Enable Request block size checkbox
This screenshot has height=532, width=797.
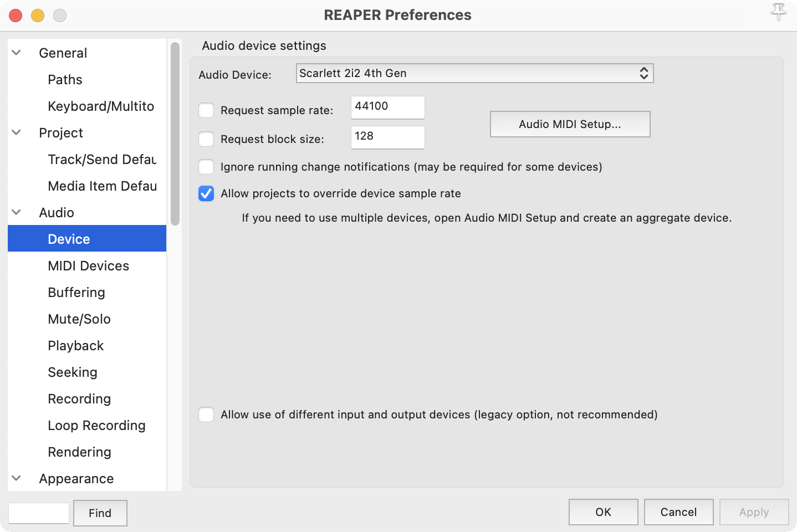(206, 139)
